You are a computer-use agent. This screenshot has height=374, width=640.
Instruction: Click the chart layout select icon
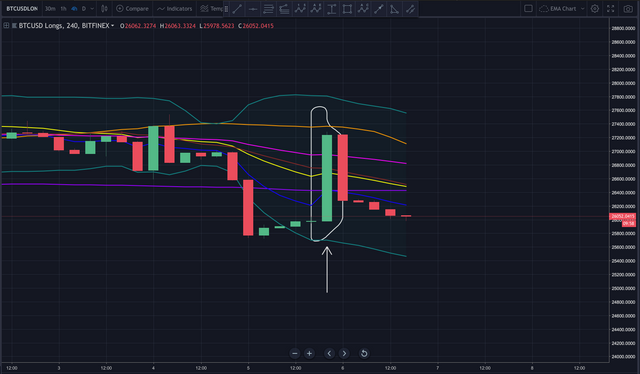[x=528, y=9]
